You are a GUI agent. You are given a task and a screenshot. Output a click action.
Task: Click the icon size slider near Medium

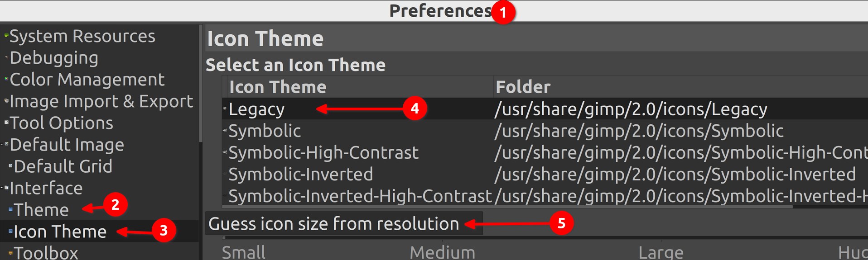click(x=442, y=238)
